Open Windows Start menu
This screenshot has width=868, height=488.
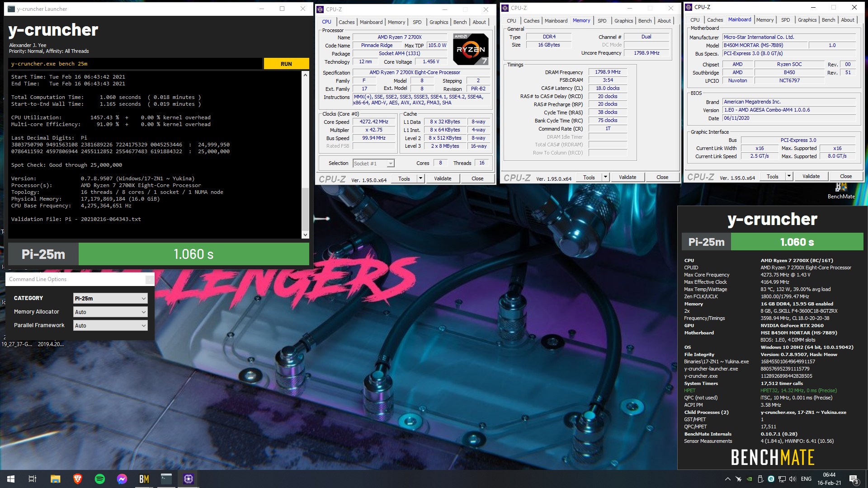tap(11, 479)
